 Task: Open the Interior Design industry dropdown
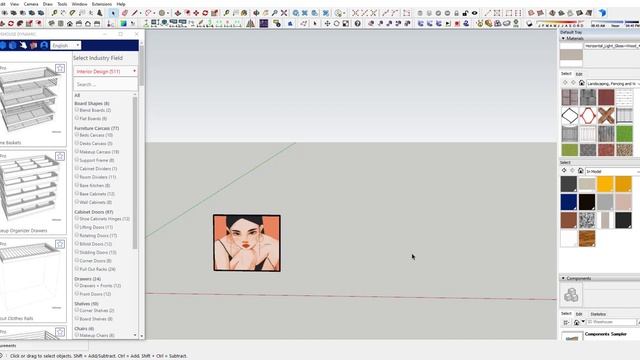[x=105, y=71]
